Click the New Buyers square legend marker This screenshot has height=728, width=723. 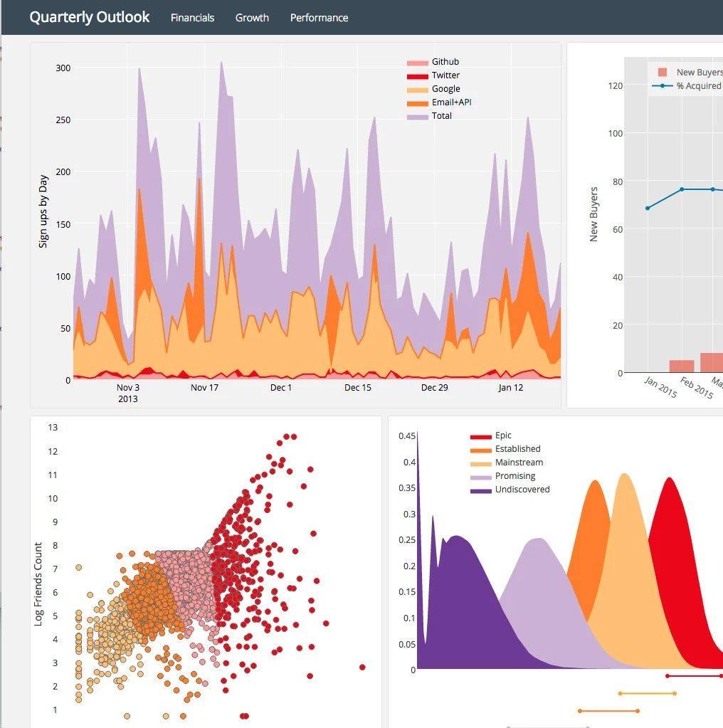(663, 73)
